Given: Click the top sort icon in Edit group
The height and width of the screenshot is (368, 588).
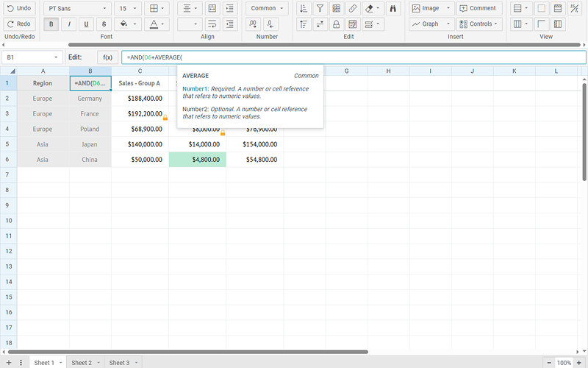Looking at the screenshot, I should (304, 8).
